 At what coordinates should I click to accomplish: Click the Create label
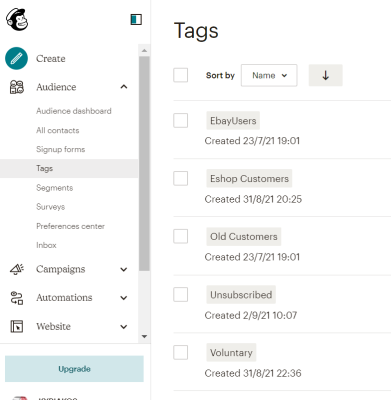(51, 59)
